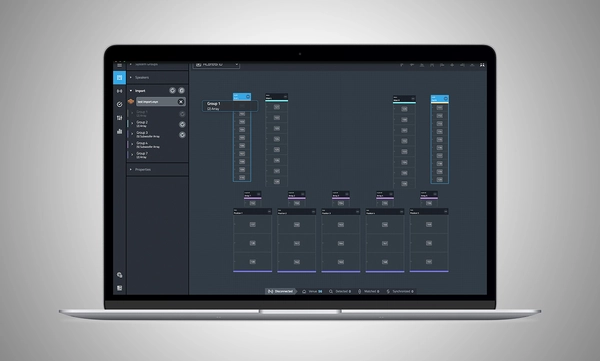
Task: Click the Venue status indicator
Action: [x=312, y=291]
